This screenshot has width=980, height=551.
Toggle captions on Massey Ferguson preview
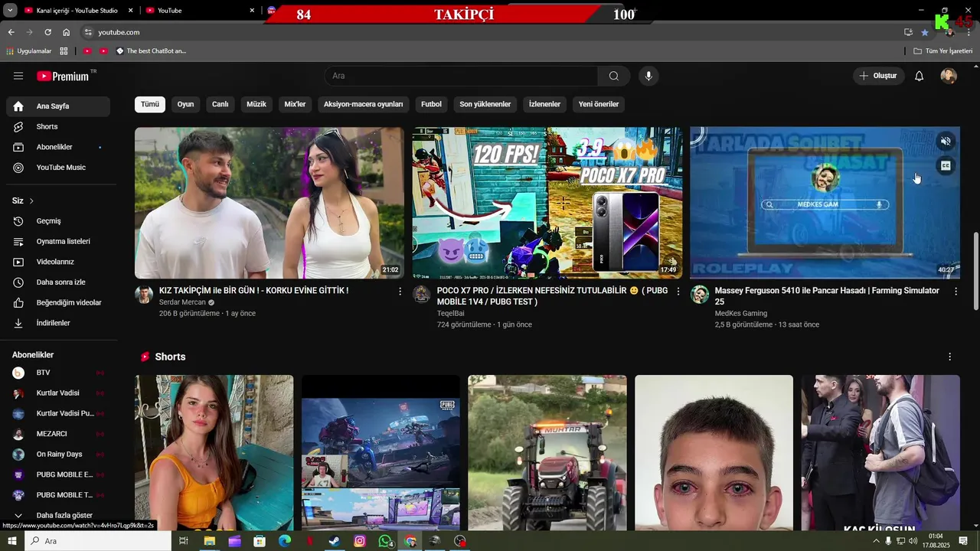pos(946,165)
